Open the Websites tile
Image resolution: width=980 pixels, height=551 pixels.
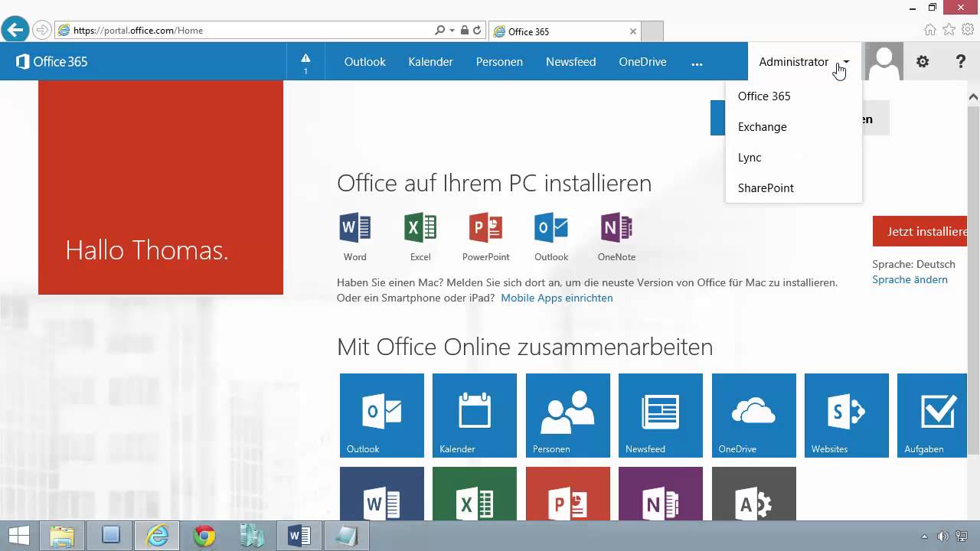(x=847, y=416)
